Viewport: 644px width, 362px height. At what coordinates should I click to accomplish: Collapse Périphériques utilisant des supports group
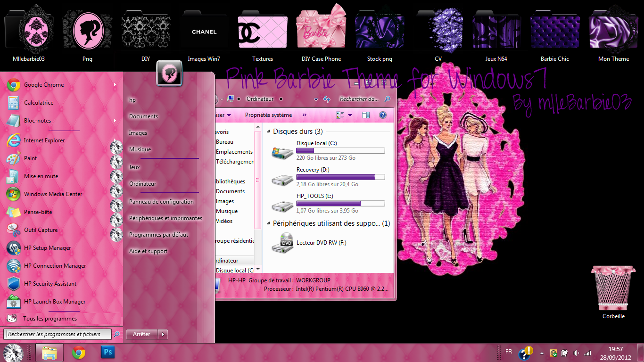click(269, 223)
